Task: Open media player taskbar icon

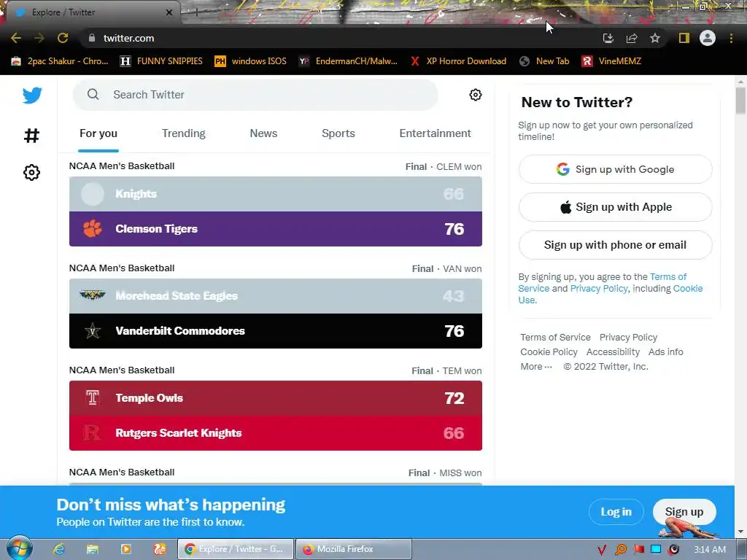Action: pyautogui.click(x=126, y=549)
